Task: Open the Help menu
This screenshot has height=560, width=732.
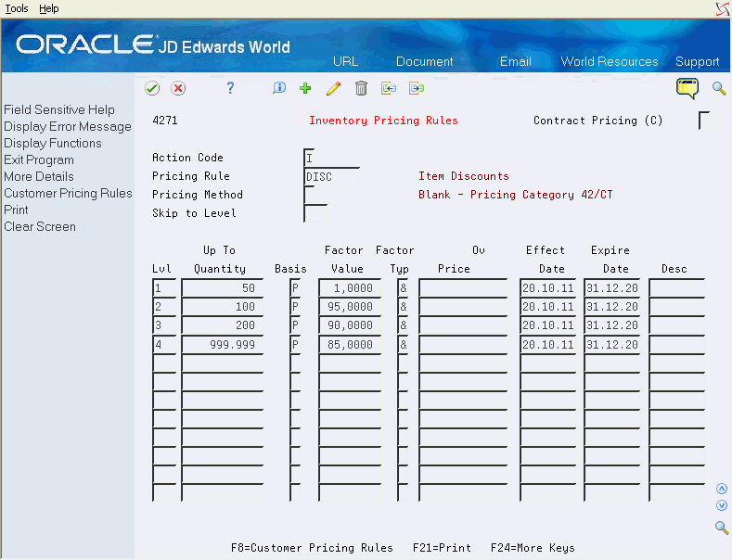Action: pos(48,8)
